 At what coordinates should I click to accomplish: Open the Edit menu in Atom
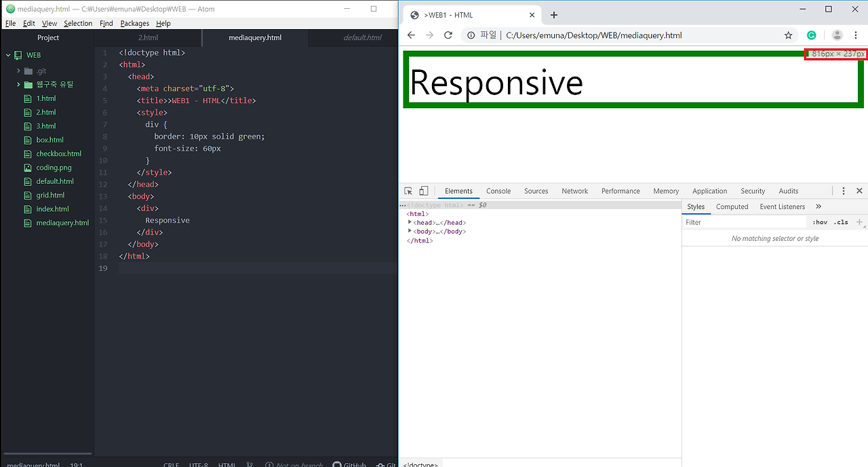[x=29, y=23]
